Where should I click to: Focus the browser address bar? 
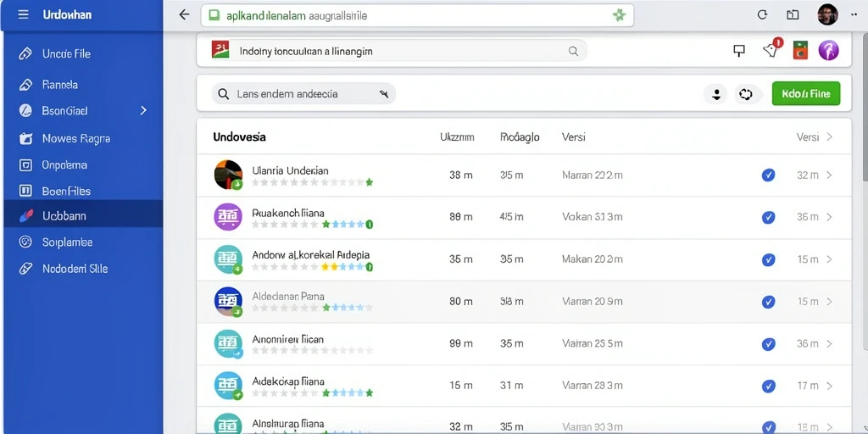click(417, 15)
